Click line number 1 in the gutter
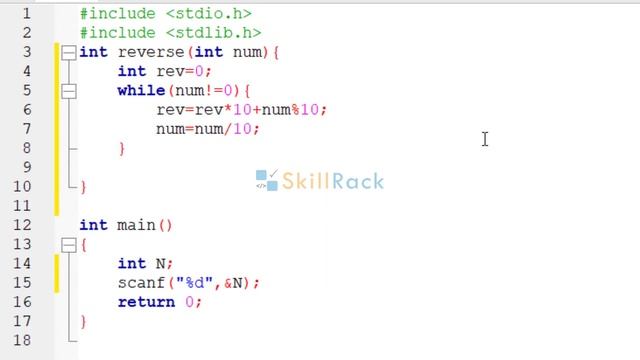This screenshot has height=360, width=640. (x=27, y=14)
